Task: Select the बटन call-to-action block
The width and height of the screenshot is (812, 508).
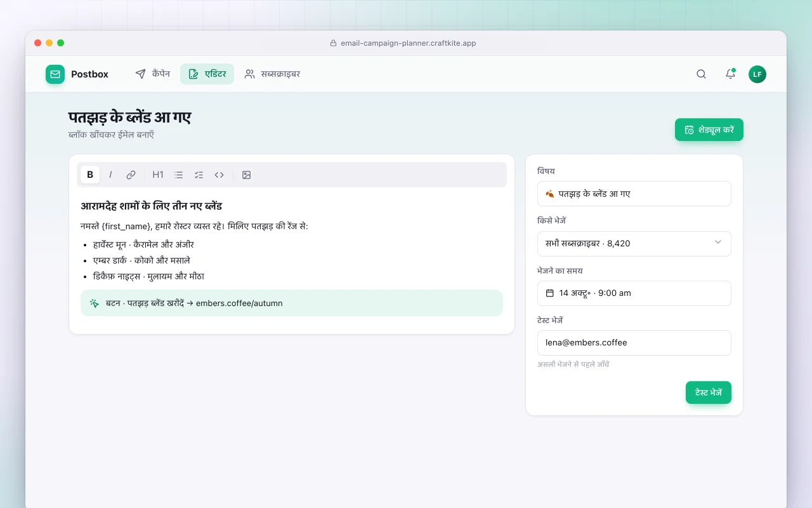Action: click(x=292, y=303)
